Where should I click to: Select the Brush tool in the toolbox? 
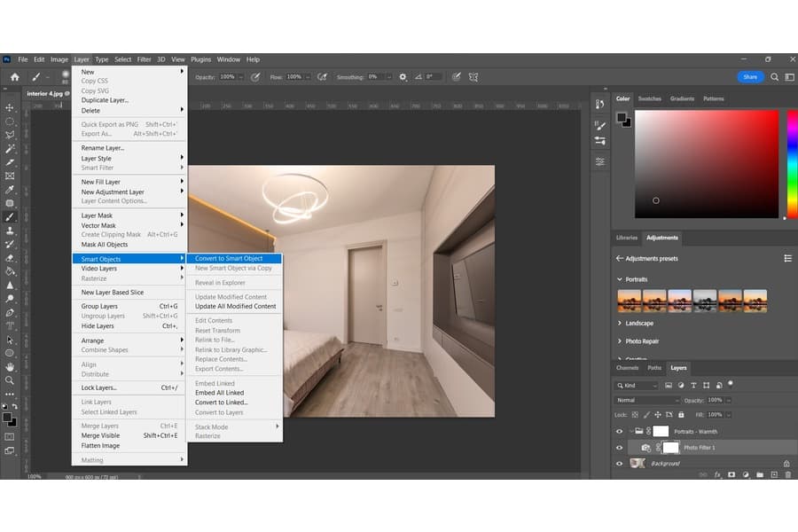10,217
